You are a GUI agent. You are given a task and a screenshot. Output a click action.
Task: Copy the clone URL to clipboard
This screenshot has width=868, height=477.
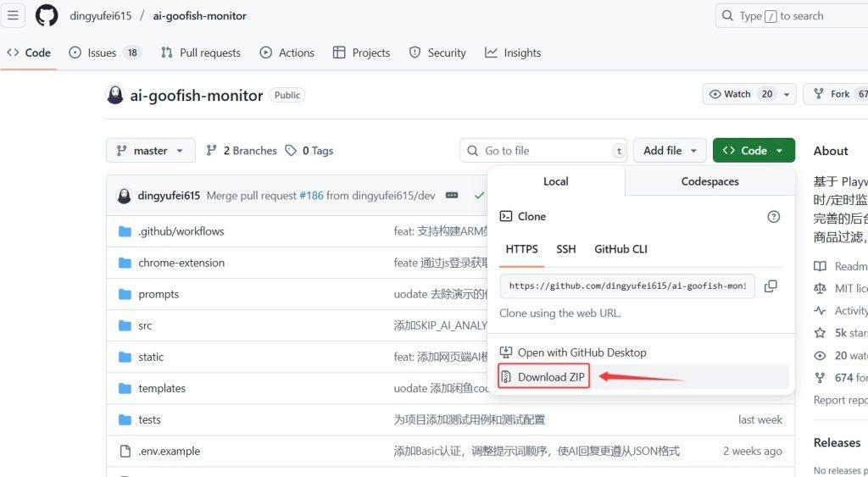770,286
